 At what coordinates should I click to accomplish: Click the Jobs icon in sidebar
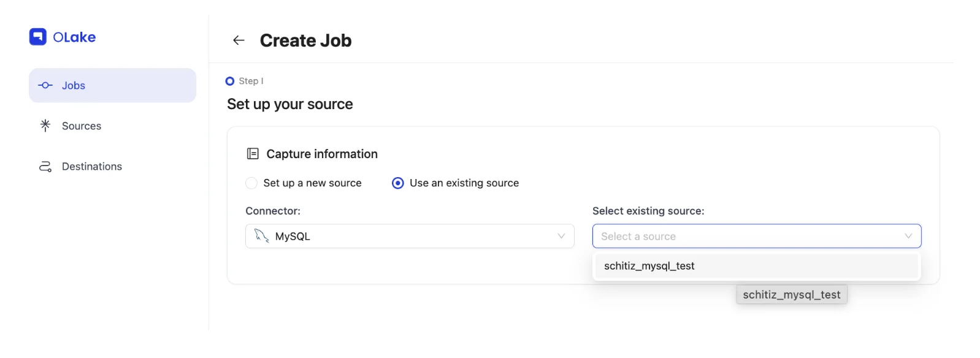click(45, 85)
